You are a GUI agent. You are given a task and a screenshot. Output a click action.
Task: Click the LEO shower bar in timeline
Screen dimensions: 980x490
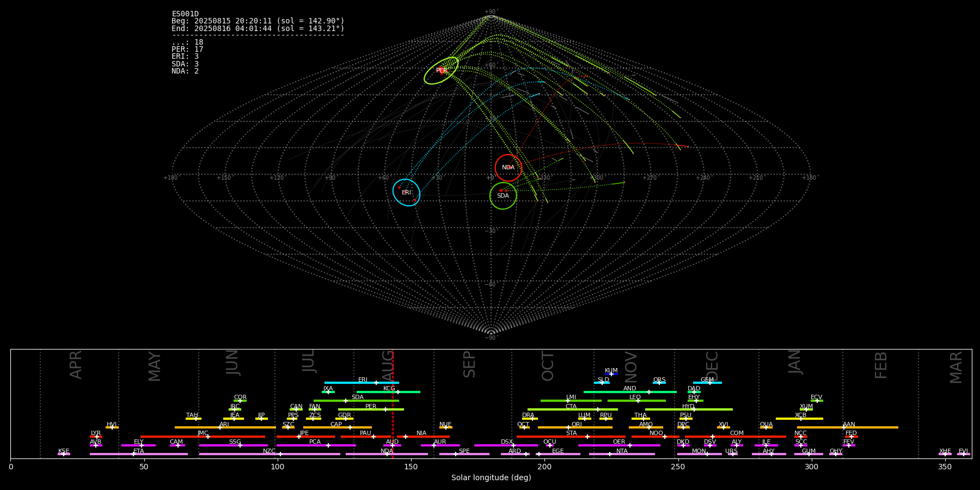636,401
